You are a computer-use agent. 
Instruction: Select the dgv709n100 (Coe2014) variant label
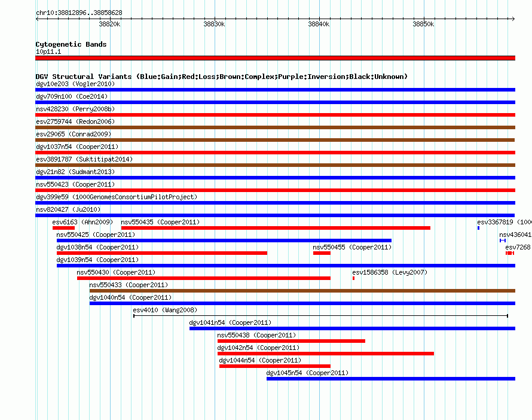[72, 96]
